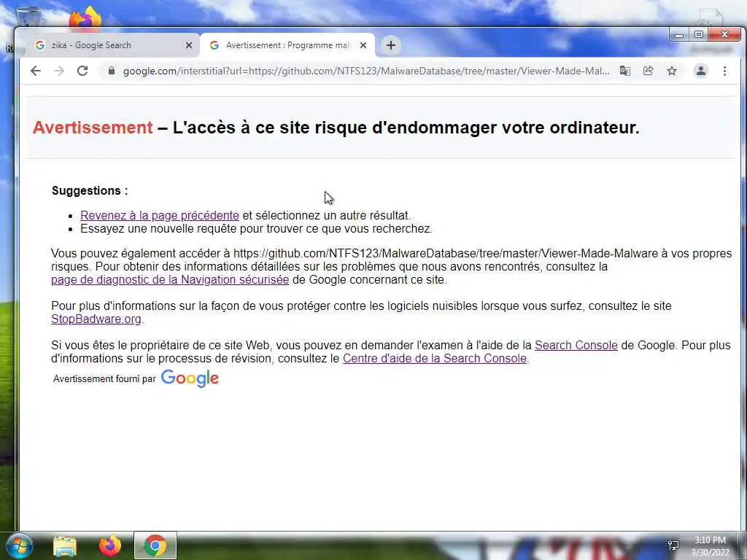Image resolution: width=747 pixels, height=560 pixels.
Task: Follow the Revenez à la page précédente link
Action: pyautogui.click(x=160, y=215)
